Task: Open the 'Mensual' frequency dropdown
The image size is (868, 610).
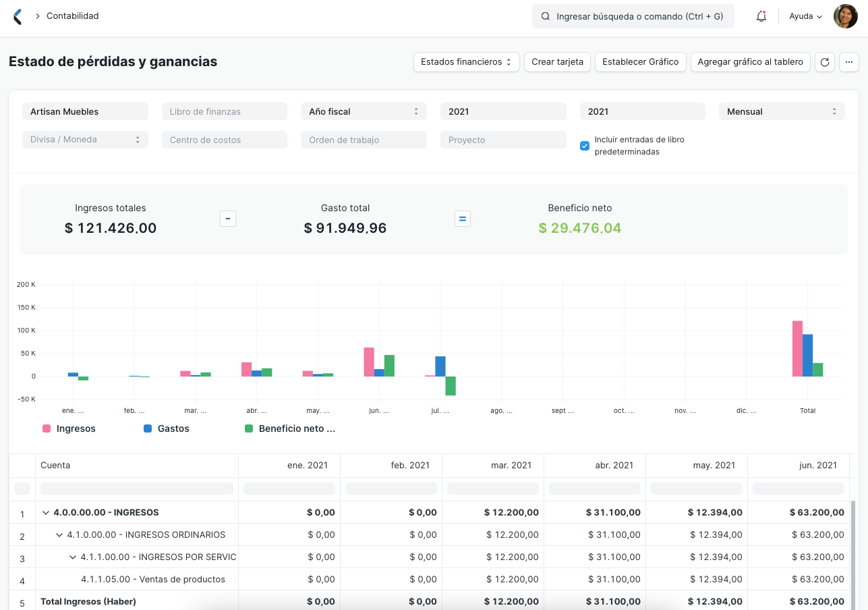Action: coord(782,111)
